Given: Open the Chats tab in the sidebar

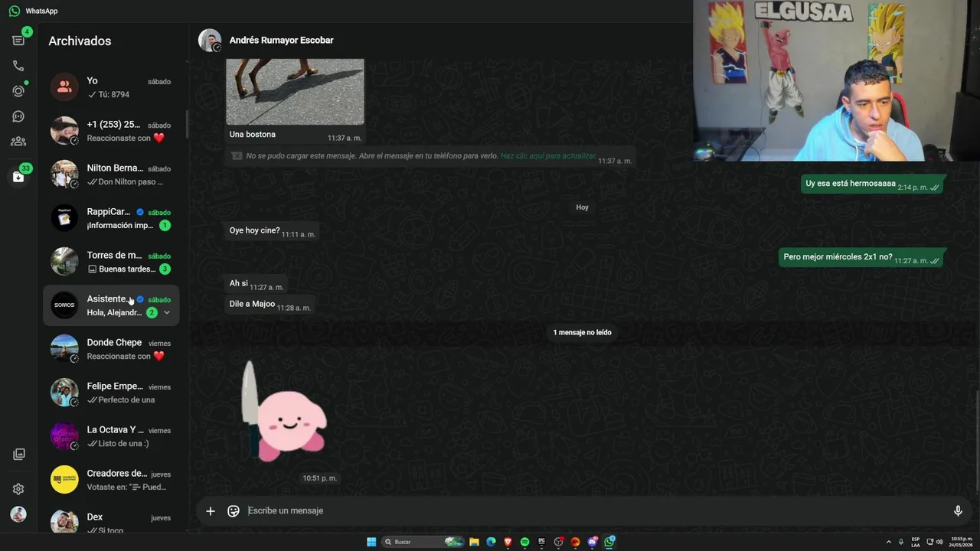Looking at the screenshot, I should [x=18, y=41].
